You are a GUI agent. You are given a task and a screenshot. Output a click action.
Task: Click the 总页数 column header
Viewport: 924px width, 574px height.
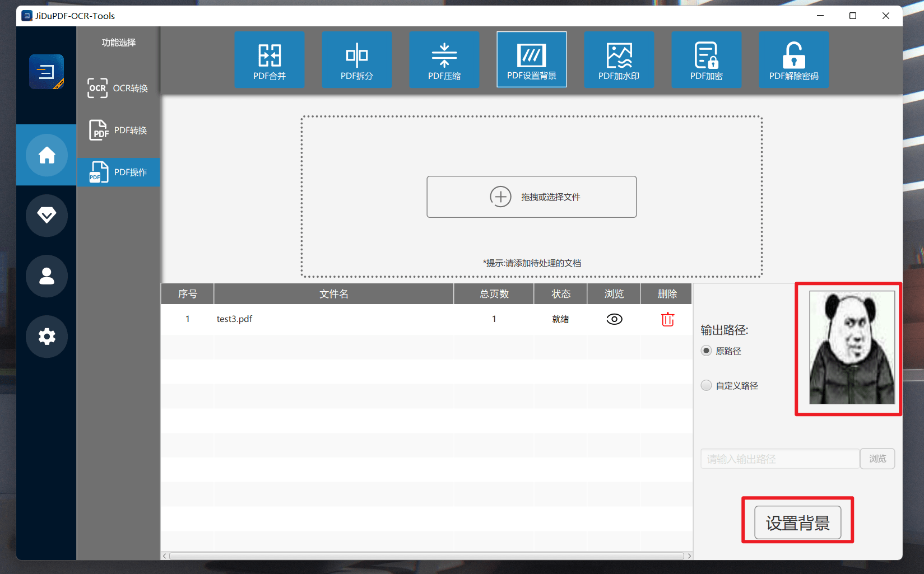[494, 294]
